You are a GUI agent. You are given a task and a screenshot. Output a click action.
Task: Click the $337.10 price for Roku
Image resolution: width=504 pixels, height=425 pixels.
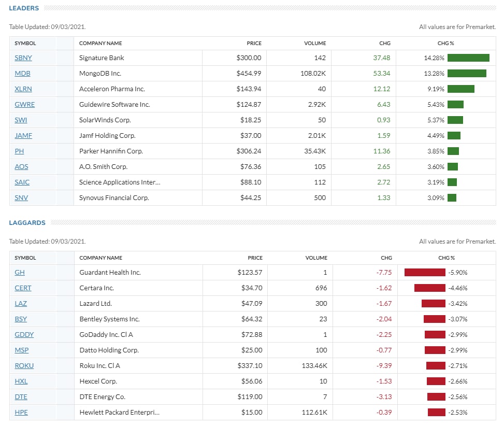click(x=250, y=366)
